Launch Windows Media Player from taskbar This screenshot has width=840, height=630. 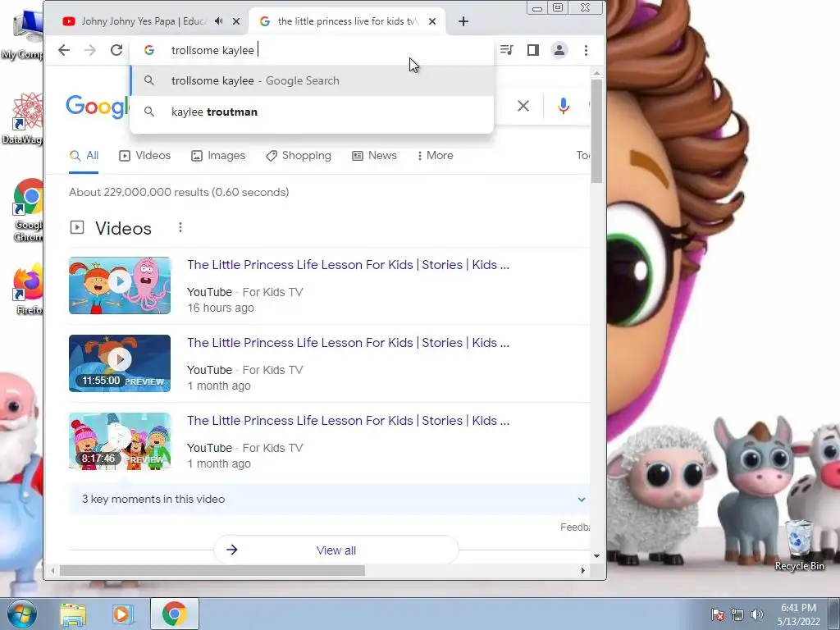pyautogui.click(x=121, y=614)
